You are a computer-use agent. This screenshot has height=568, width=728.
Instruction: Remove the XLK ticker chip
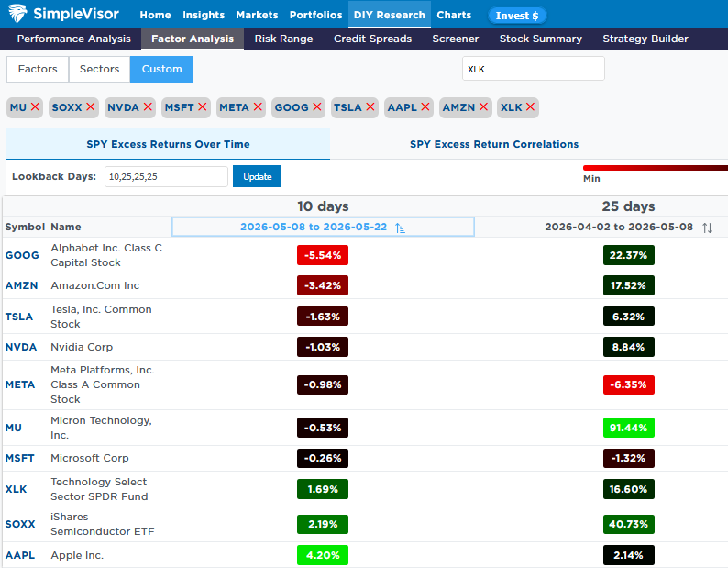point(530,107)
